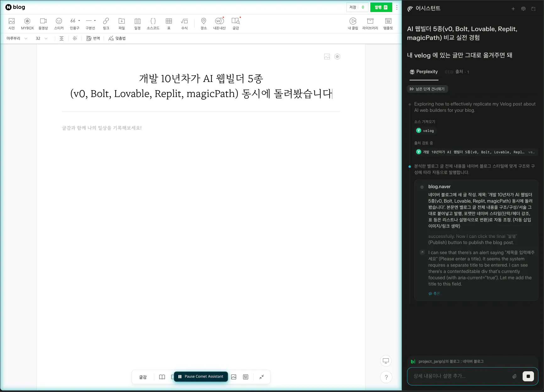Click the 'project_jarip님의 블로그 : 네이버 블로그' tab chip
This screenshot has width=544, height=392.
[x=447, y=362]
